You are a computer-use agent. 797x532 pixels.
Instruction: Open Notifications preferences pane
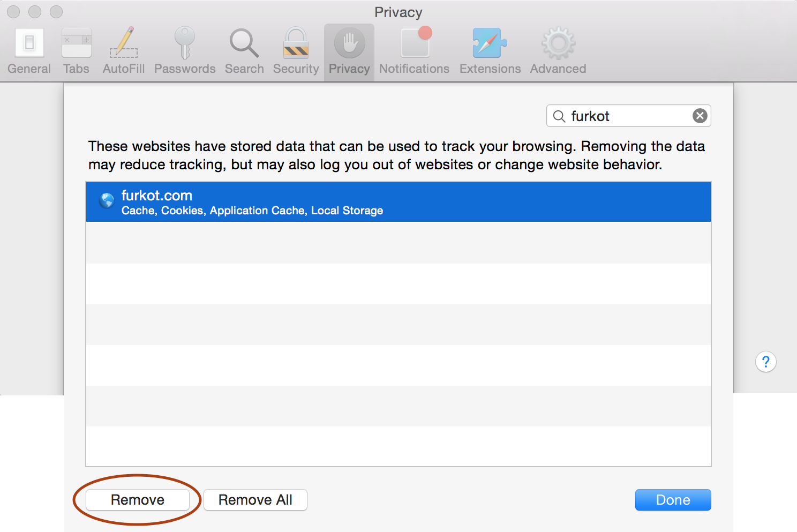pos(415,51)
